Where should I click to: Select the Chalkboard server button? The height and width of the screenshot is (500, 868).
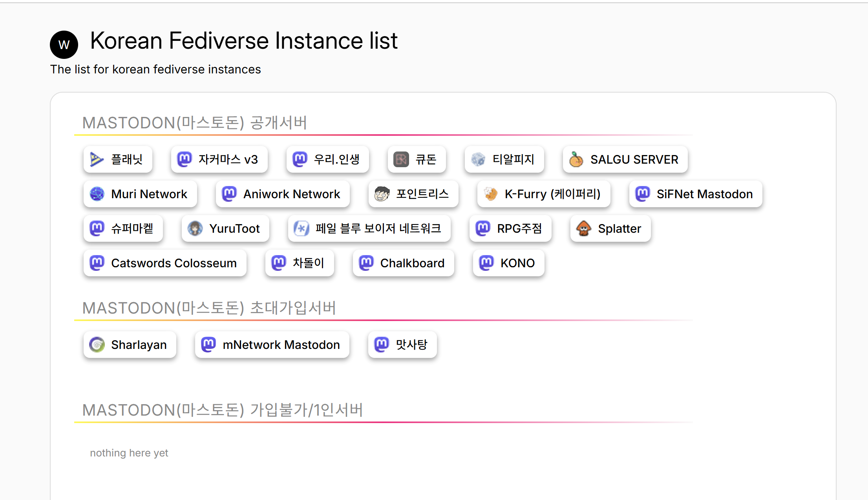(x=404, y=263)
